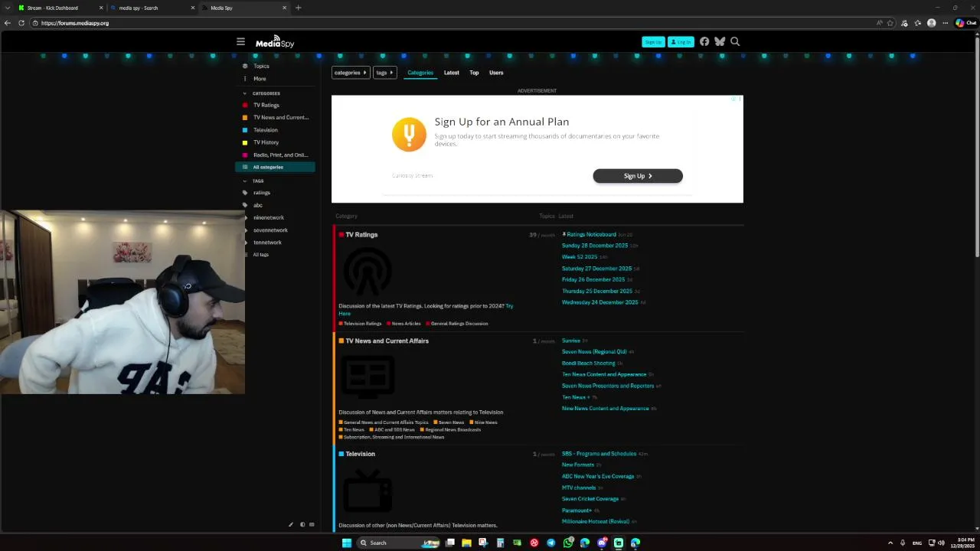
Task: Toggle the theme mode icon in sidebar footer
Action: point(302,524)
